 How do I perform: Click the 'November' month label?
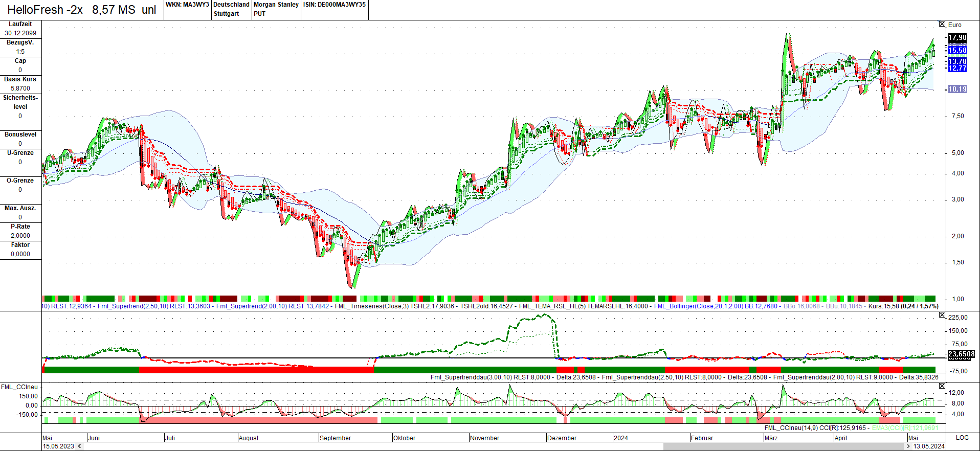(x=484, y=438)
